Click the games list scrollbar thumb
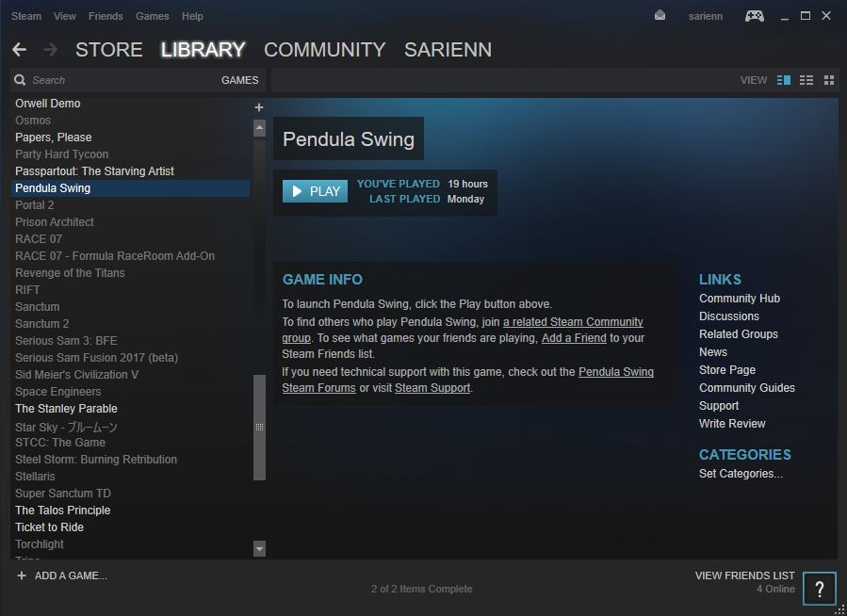 [x=259, y=427]
